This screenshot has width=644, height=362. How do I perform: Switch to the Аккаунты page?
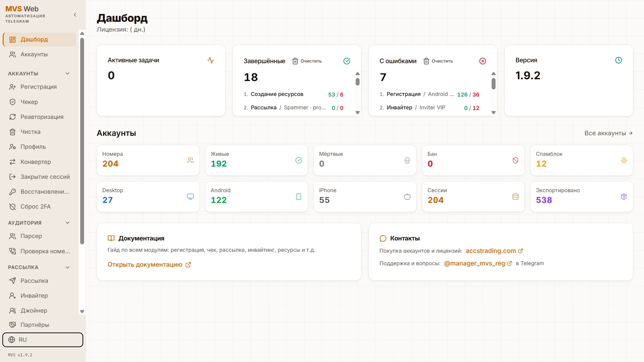[34, 54]
